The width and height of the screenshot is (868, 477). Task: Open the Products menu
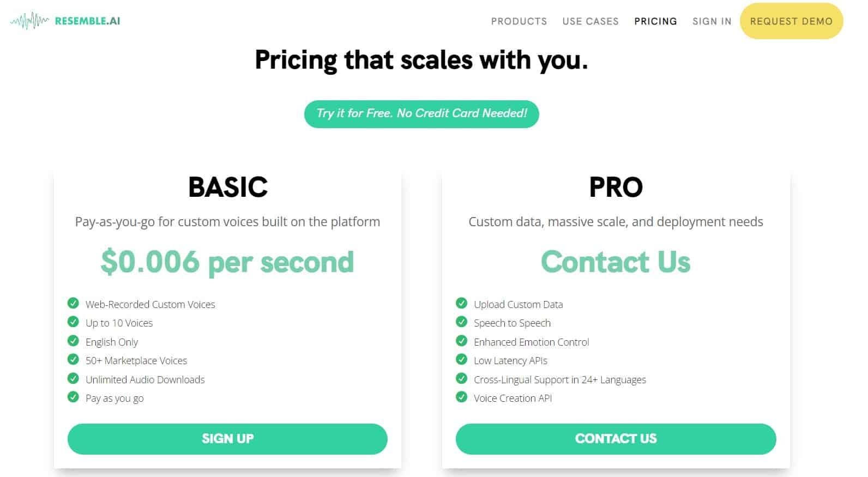(519, 21)
